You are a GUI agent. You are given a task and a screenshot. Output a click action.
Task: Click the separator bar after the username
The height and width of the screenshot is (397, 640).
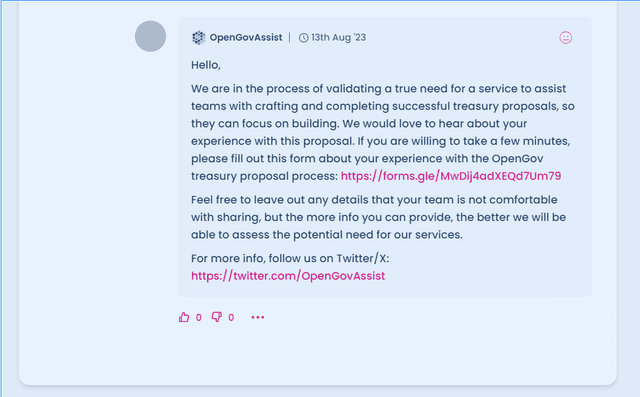[290, 38]
